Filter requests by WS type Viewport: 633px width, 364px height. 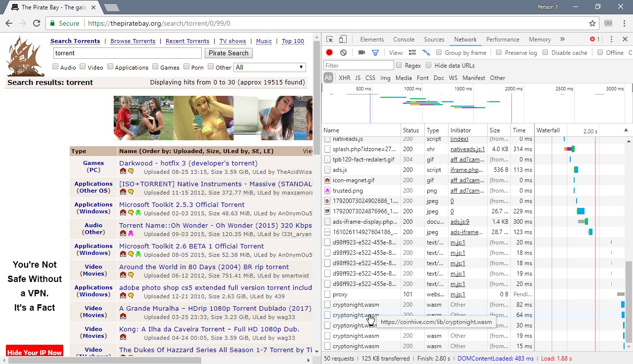click(453, 78)
